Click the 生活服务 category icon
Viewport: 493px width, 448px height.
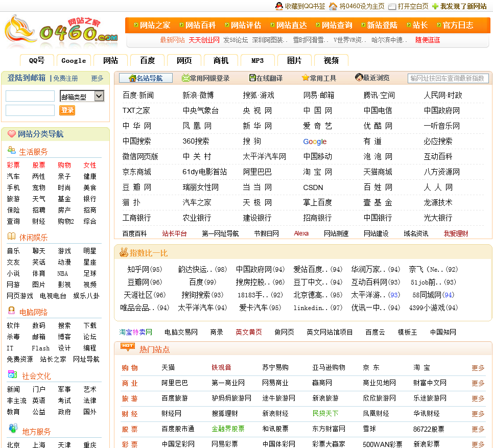pos(11,151)
